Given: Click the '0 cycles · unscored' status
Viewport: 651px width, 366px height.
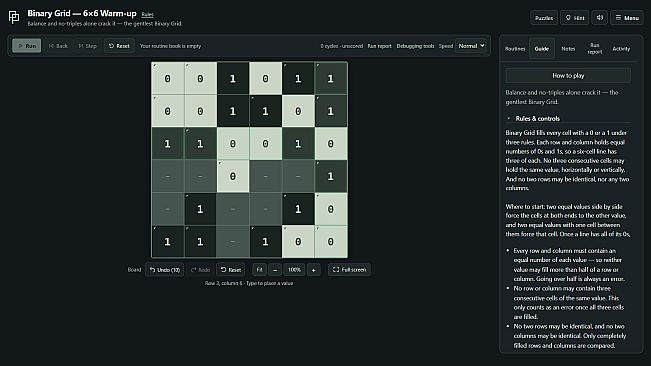Looking at the screenshot, I should click(x=342, y=46).
